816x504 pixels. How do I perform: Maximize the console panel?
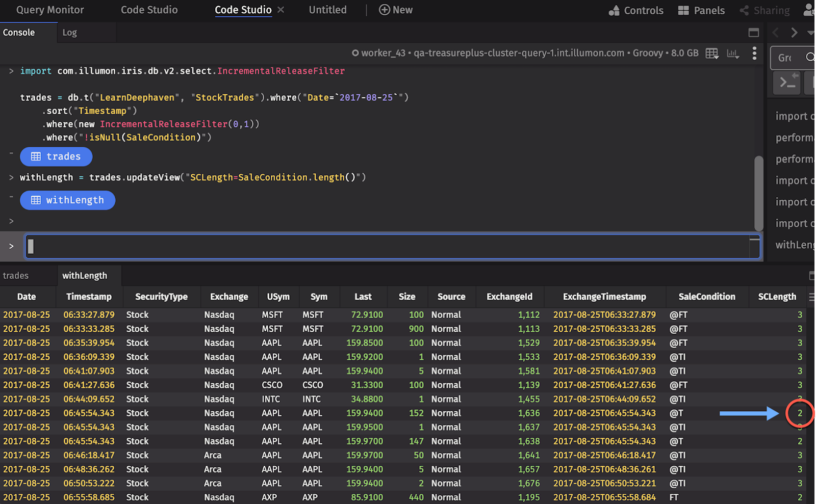[x=753, y=33]
